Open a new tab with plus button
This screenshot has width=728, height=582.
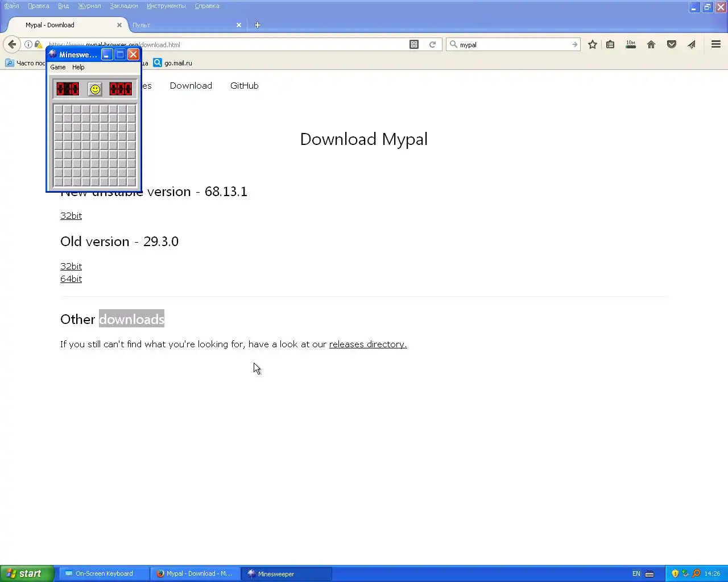click(258, 25)
